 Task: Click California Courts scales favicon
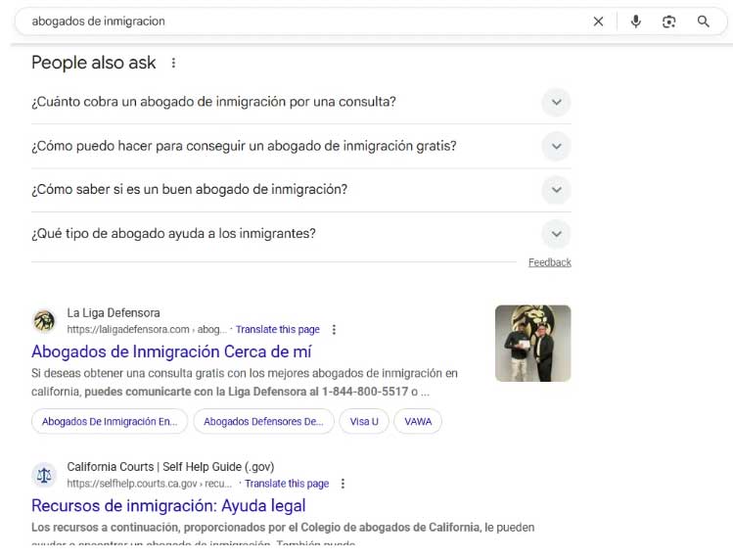click(44, 475)
